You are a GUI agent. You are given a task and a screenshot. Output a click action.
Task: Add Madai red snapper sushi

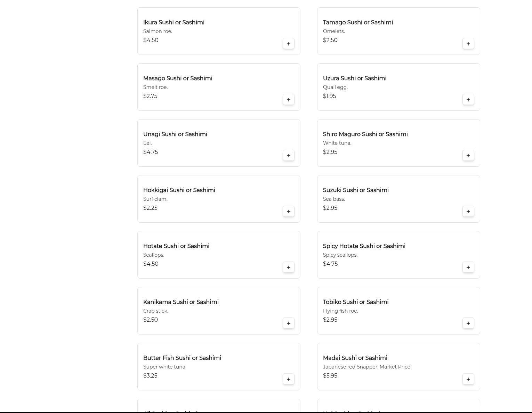tap(468, 379)
